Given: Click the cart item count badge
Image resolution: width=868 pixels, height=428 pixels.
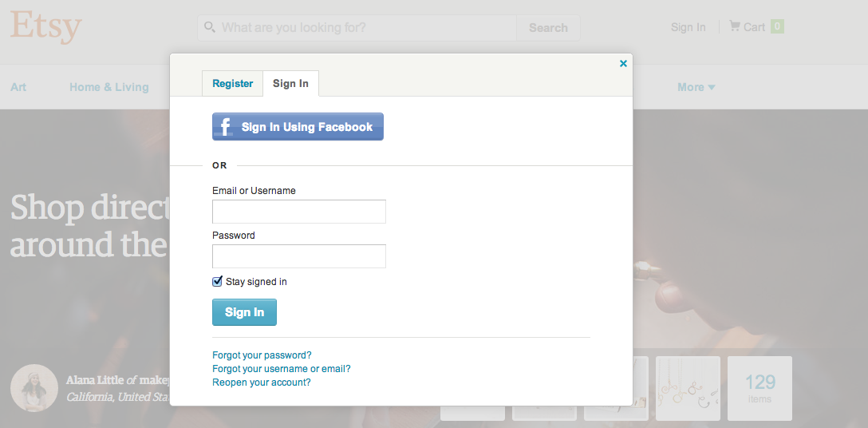Looking at the screenshot, I should (777, 26).
